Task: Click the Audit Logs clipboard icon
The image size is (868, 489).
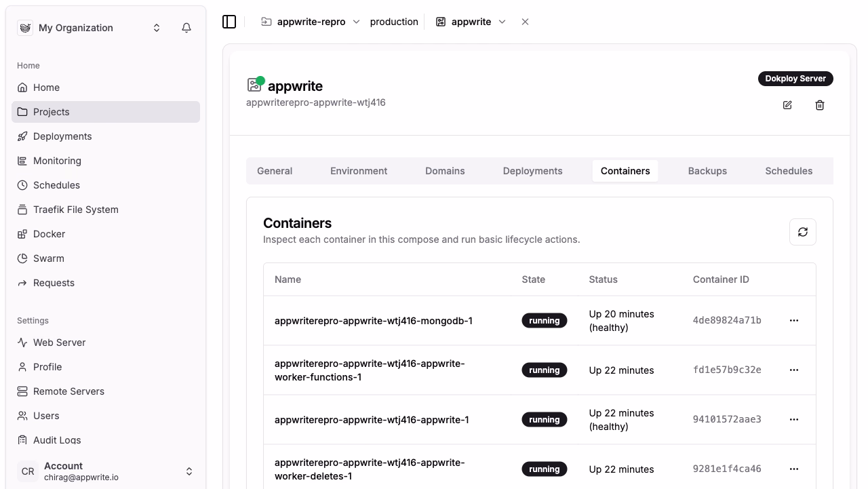Action: point(22,440)
